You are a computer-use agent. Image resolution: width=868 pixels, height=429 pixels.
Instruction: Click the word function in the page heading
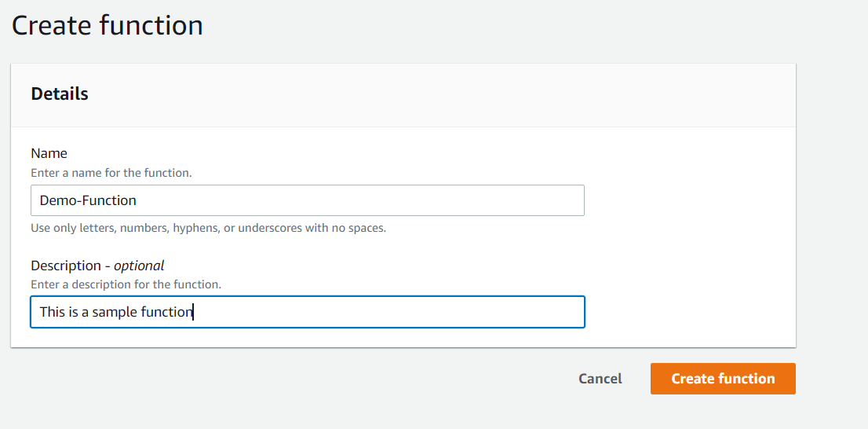[151, 25]
